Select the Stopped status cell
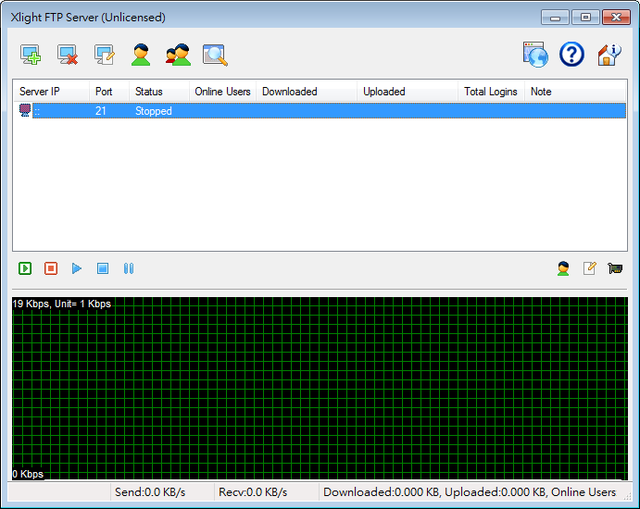Image resolution: width=640 pixels, height=509 pixels. coord(153,111)
